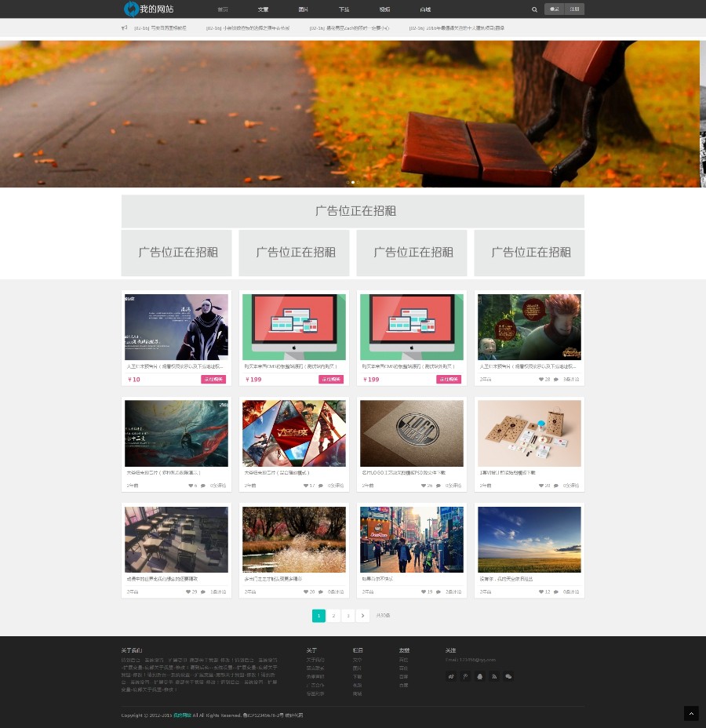This screenshot has width=706, height=728.
Task: Click buy button on the ¥10 item
Action: click(213, 380)
